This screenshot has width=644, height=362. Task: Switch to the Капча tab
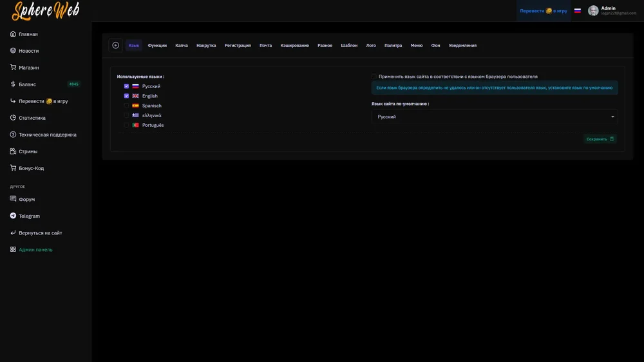(182, 46)
